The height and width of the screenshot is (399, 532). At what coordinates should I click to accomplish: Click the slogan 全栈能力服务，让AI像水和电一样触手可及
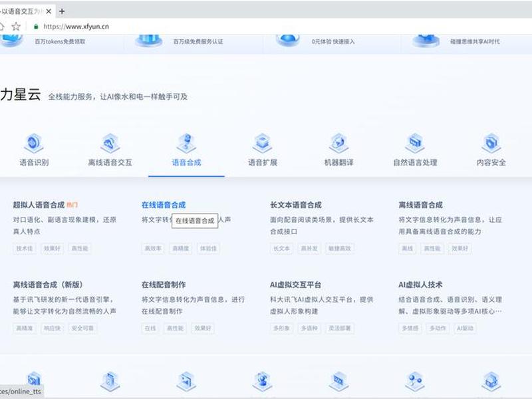click(x=118, y=96)
